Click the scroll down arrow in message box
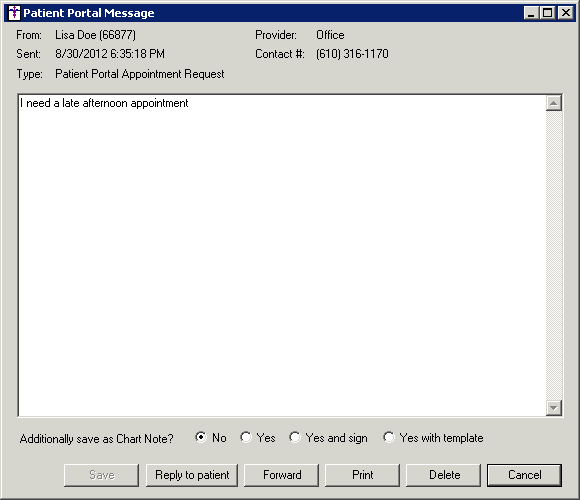 [554, 408]
